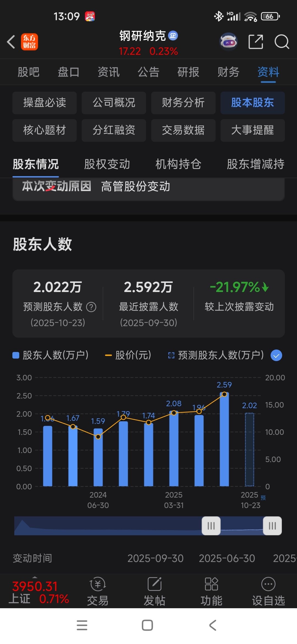
Task: Select 股东情况 sub-tab
Action: [36, 164]
